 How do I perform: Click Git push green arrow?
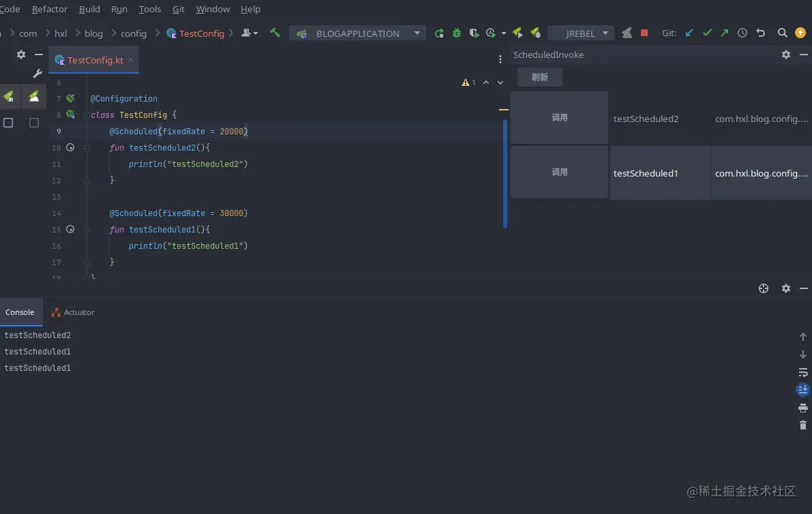[725, 33]
